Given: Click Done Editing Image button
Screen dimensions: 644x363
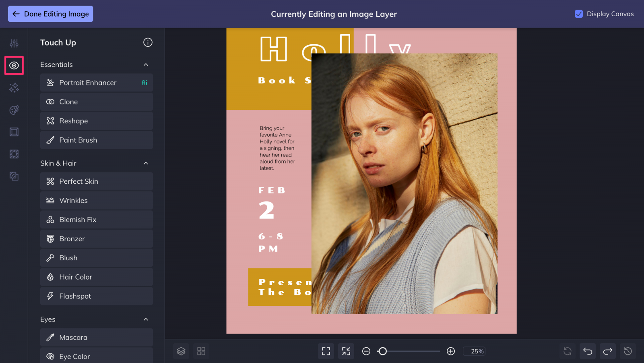Looking at the screenshot, I should tap(51, 14).
